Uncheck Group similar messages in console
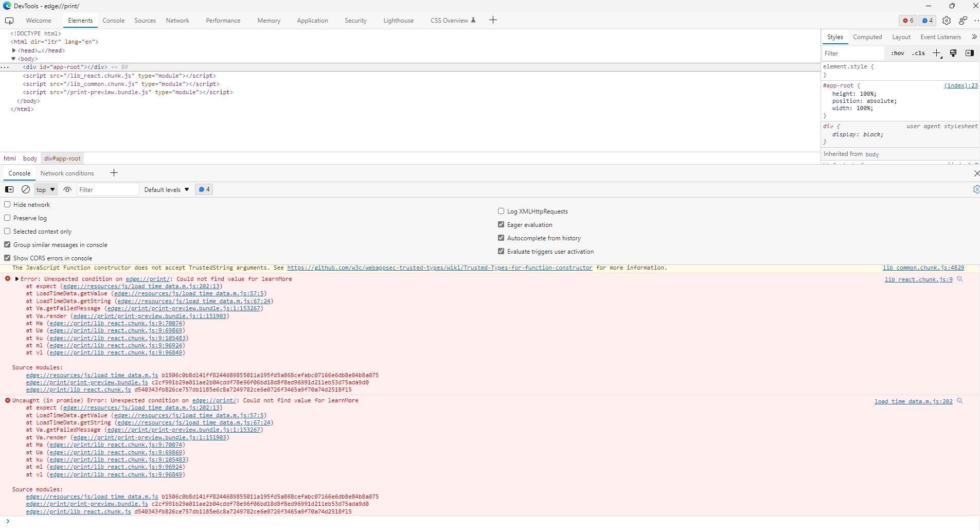Screen dimensions: 980x531 click(7, 244)
